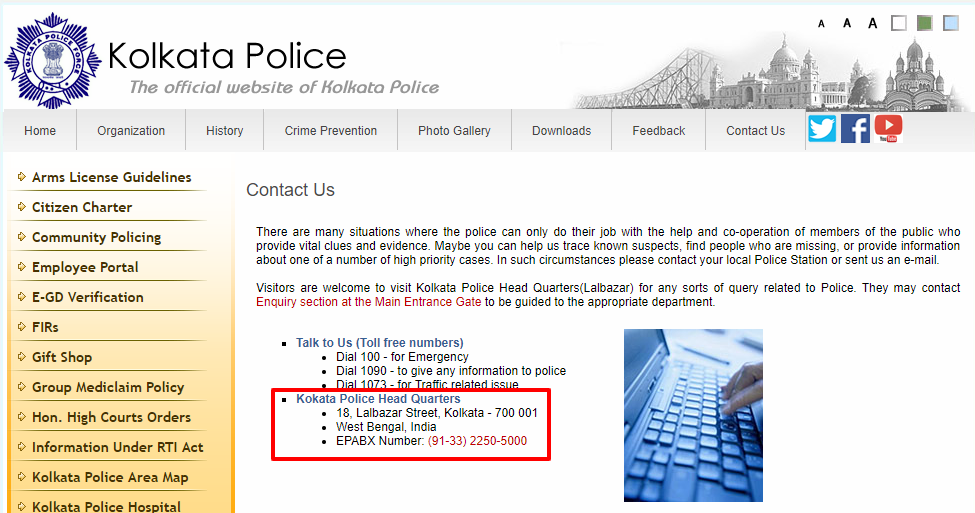Open the Twitter icon link
The width and height of the screenshot is (975, 513).
(822, 129)
